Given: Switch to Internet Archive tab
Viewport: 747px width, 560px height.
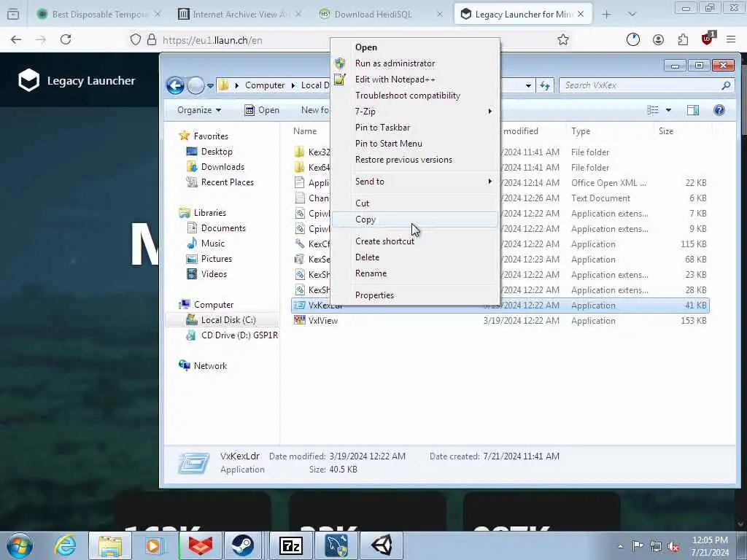Looking at the screenshot, I should point(240,15).
